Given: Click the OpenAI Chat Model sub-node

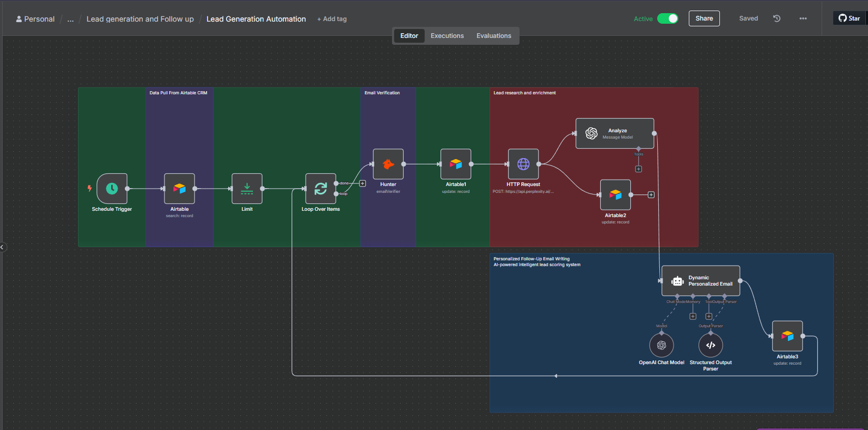Looking at the screenshot, I should (x=661, y=345).
